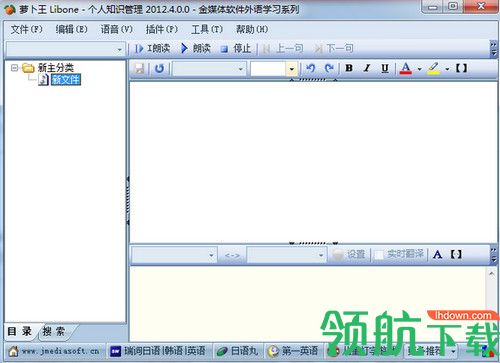Toggle underline formatting
The height and width of the screenshot is (363, 500).
(385, 68)
